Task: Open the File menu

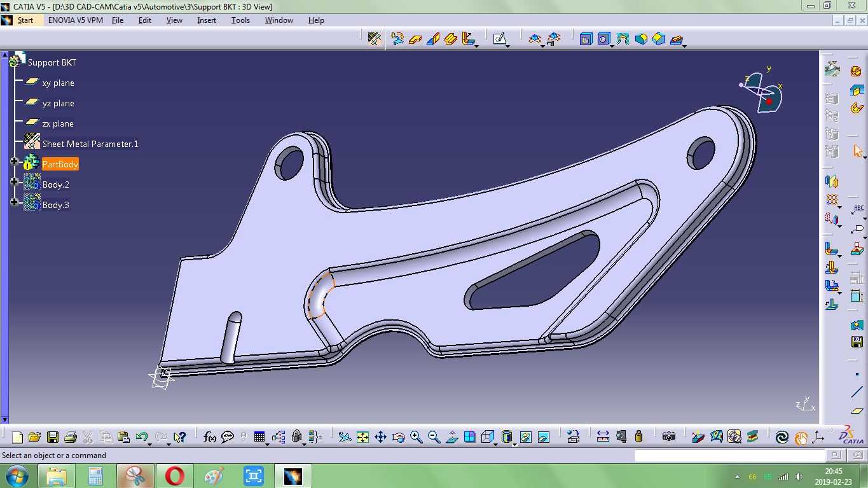Action: [x=118, y=20]
